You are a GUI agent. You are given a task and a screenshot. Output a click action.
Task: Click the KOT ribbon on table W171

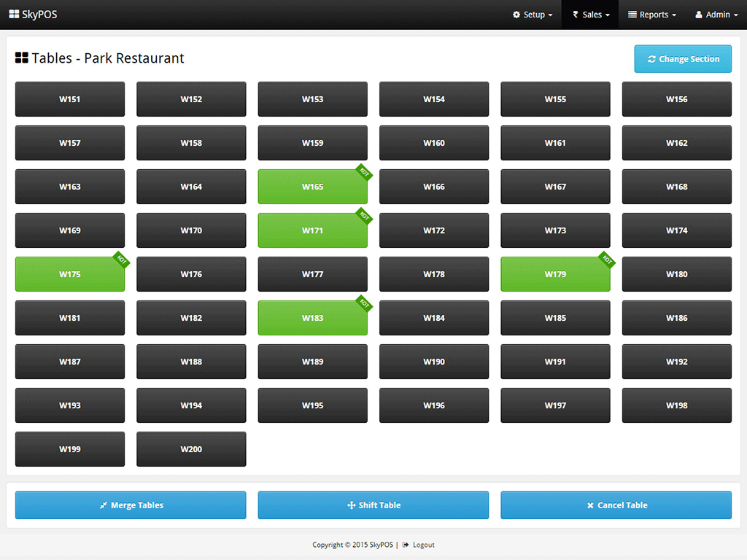point(364,216)
